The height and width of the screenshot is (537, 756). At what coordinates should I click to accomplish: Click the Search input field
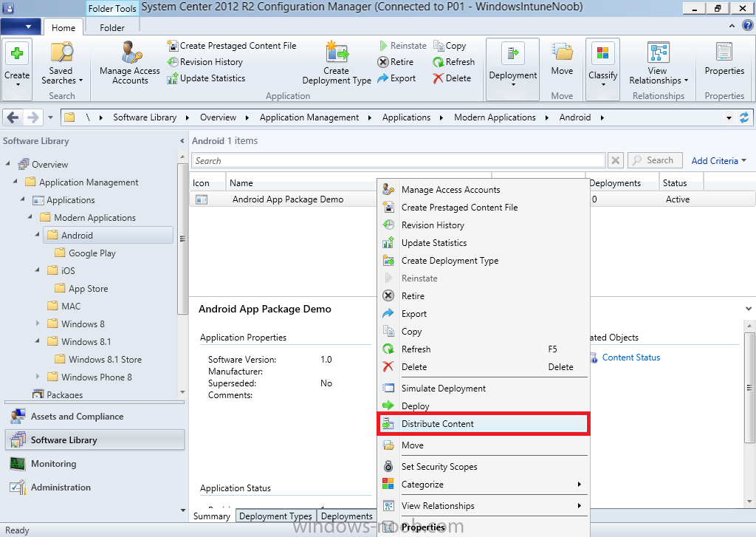[x=398, y=161]
